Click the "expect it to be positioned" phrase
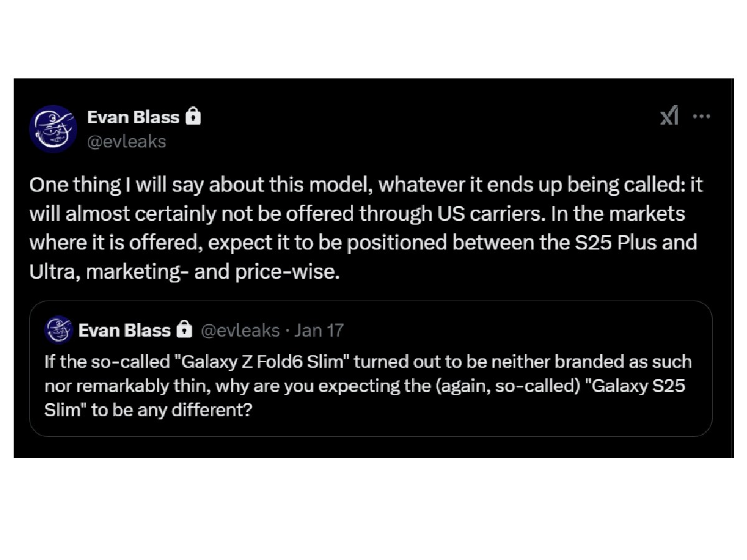 click(x=274, y=242)
